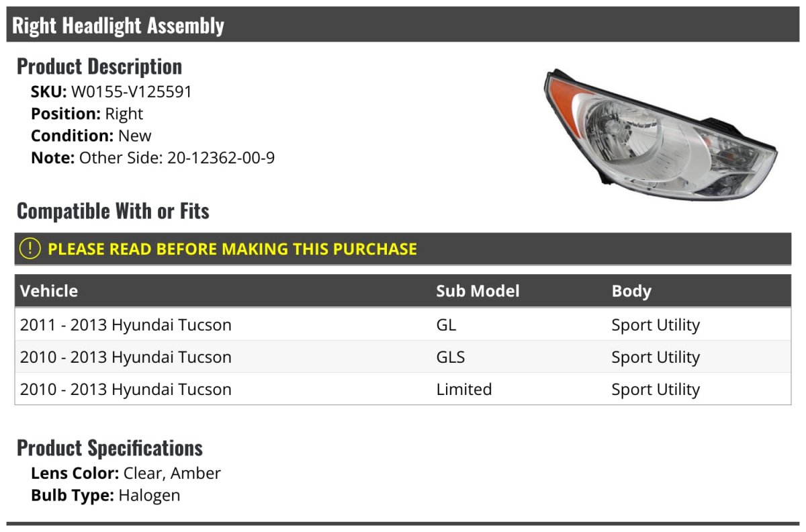Select the SKU number W0155-V125591
Screen dimensions: 806x532
coord(132,92)
